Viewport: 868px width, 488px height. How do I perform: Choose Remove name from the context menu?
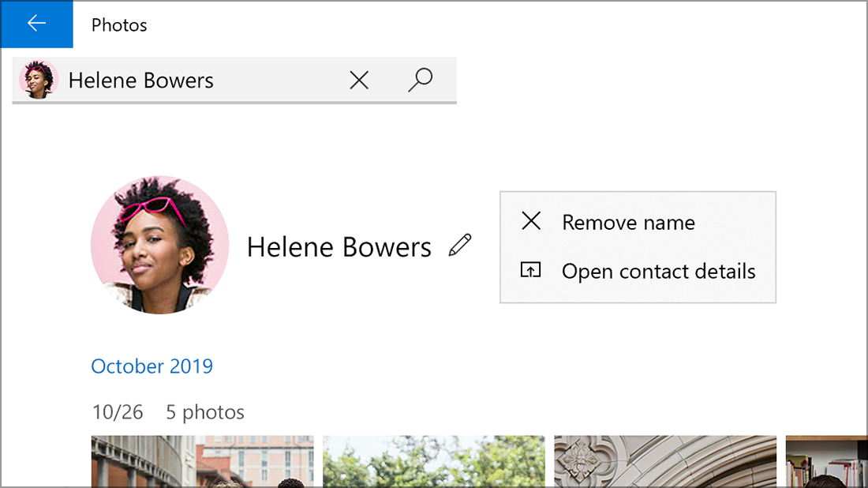coord(627,222)
